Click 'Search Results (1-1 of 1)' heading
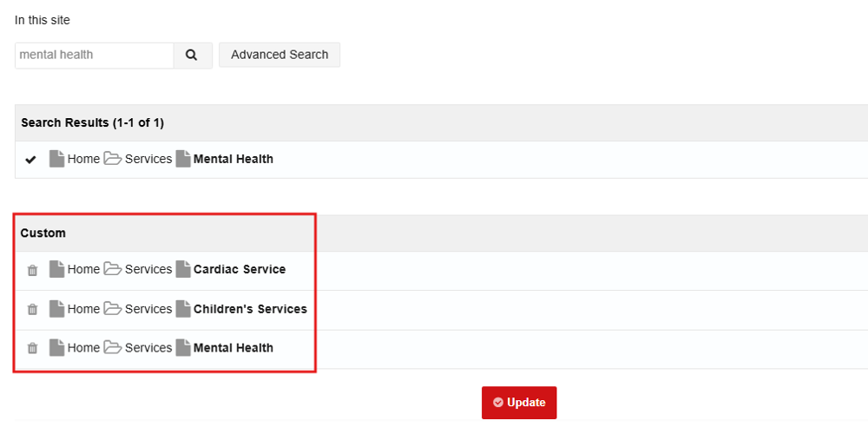The image size is (868, 427). (x=93, y=123)
